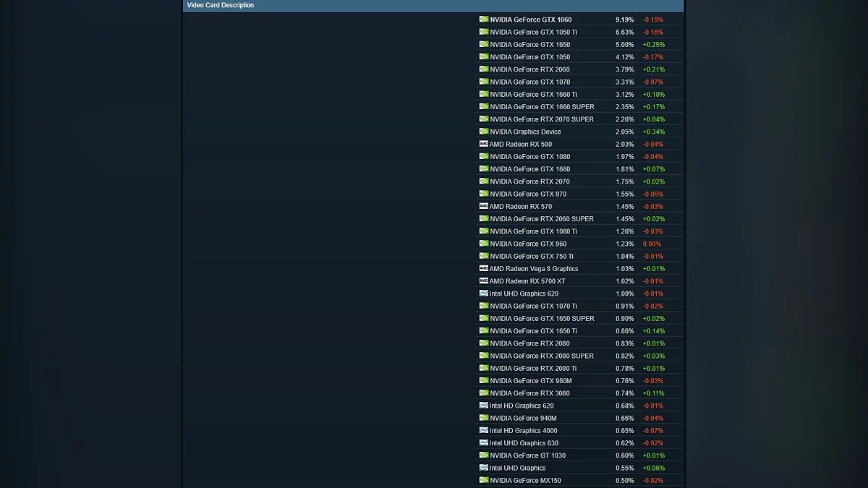Click the AMD logo beside Radeon RX 580
The height and width of the screenshot is (488, 868).
(x=483, y=144)
